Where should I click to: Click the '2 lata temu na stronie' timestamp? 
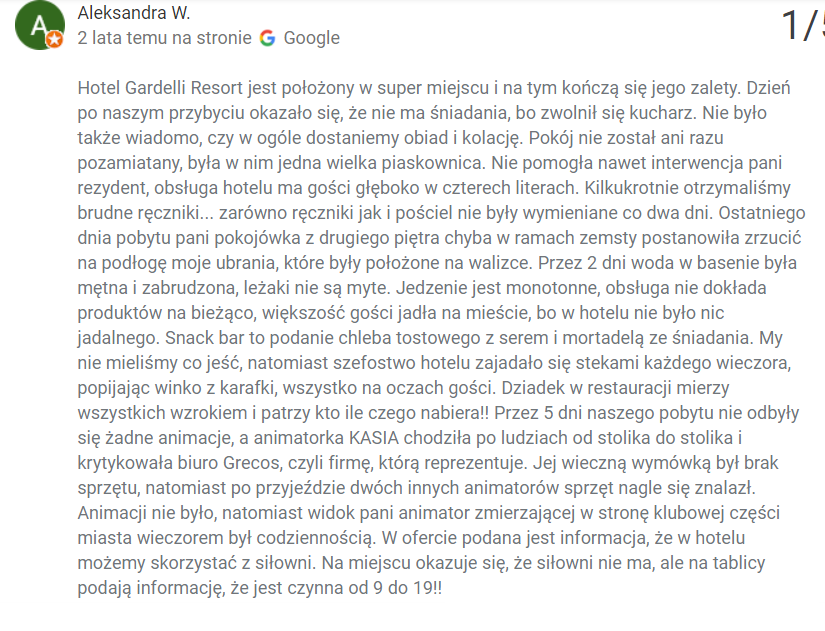click(165, 38)
